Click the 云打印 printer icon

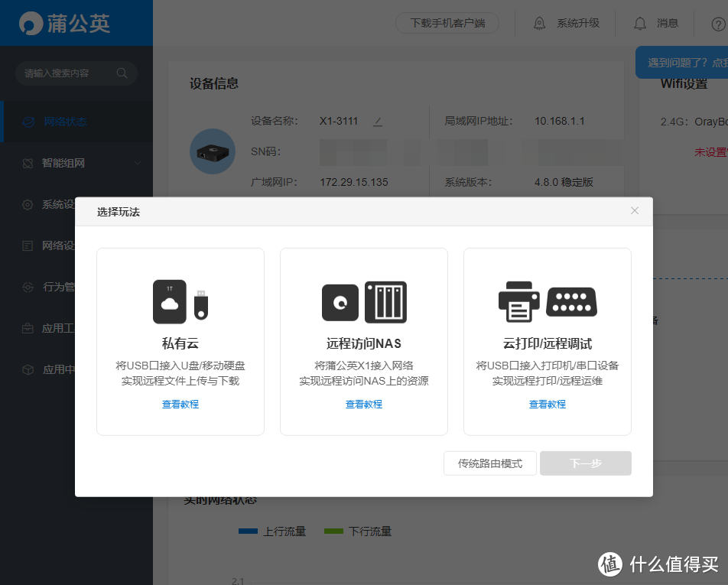tap(518, 302)
